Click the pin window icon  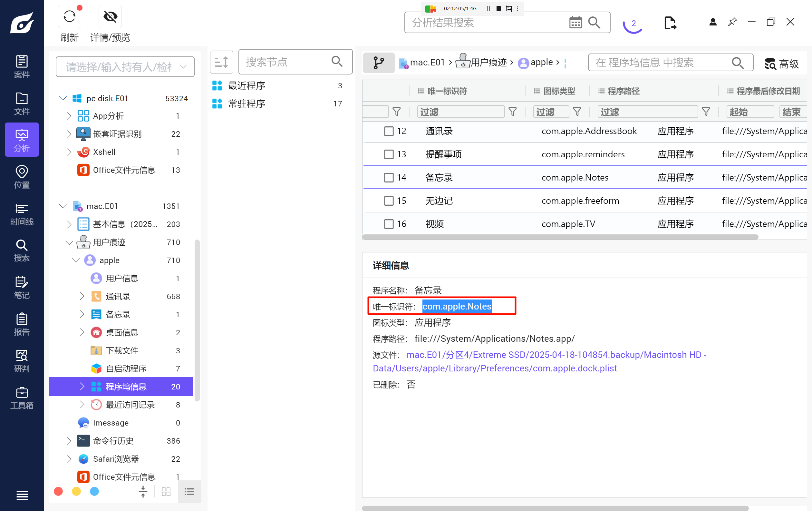(732, 22)
